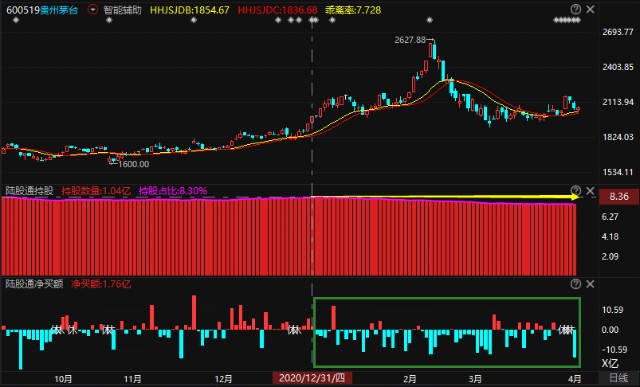The width and height of the screenshot is (640, 387).
Task: Click the star marker under the HHJSJDB value
Action: tap(193, 20)
